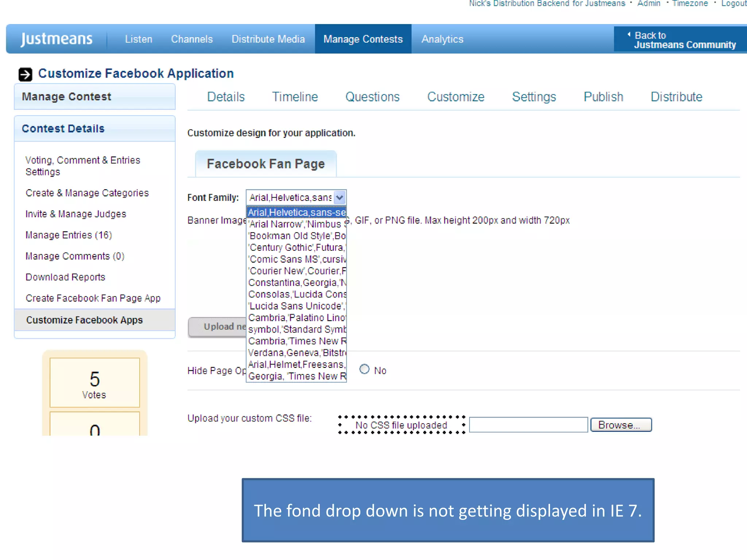Choose the 'Georgia, Times New Roman' font option

tap(297, 376)
